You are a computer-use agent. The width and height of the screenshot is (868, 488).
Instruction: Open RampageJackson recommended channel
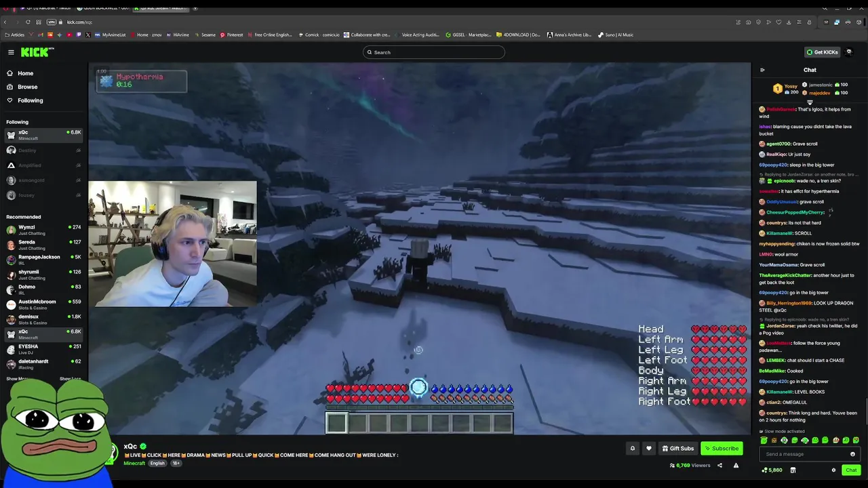click(44, 260)
